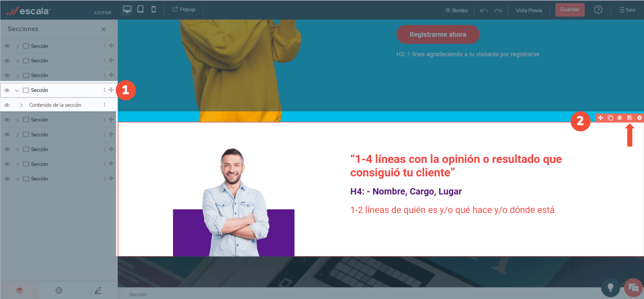Open the lightbulb tips icon
Image resolution: width=644 pixels, height=299 pixels.
point(610,288)
